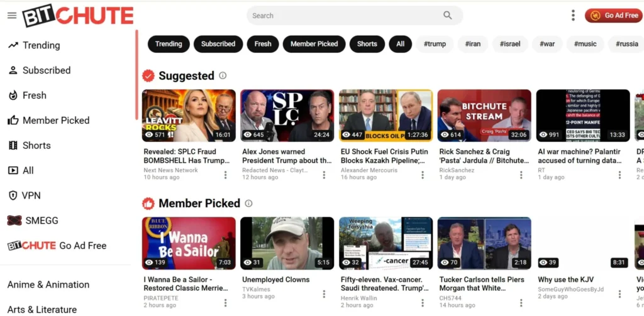Open Arts & Literature category

point(42,310)
